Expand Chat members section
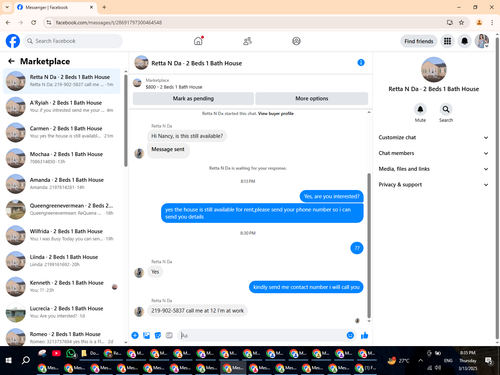The image size is (500, 375). click(433, 153)
